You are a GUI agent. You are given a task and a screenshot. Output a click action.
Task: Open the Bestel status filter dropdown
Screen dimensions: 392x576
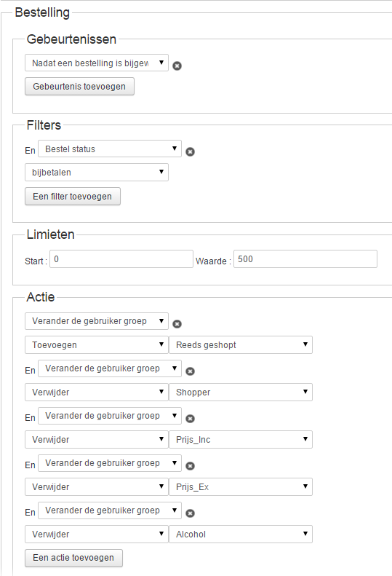110,149
